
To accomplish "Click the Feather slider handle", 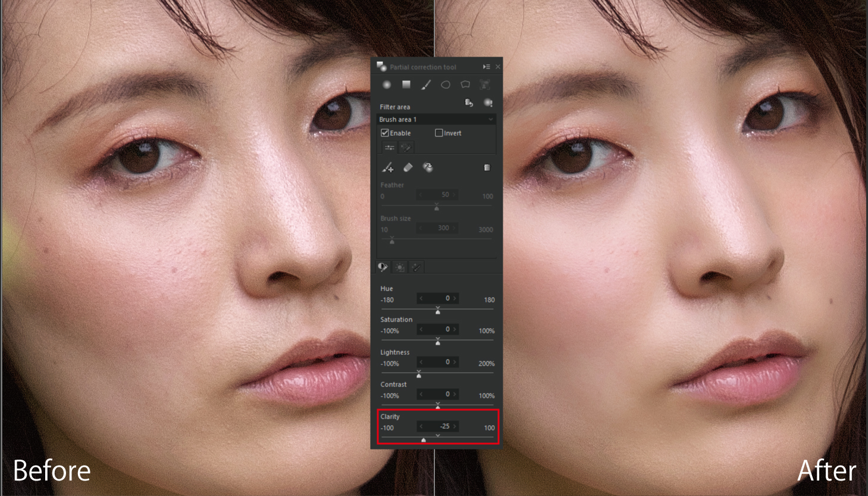I will (437, 208).
